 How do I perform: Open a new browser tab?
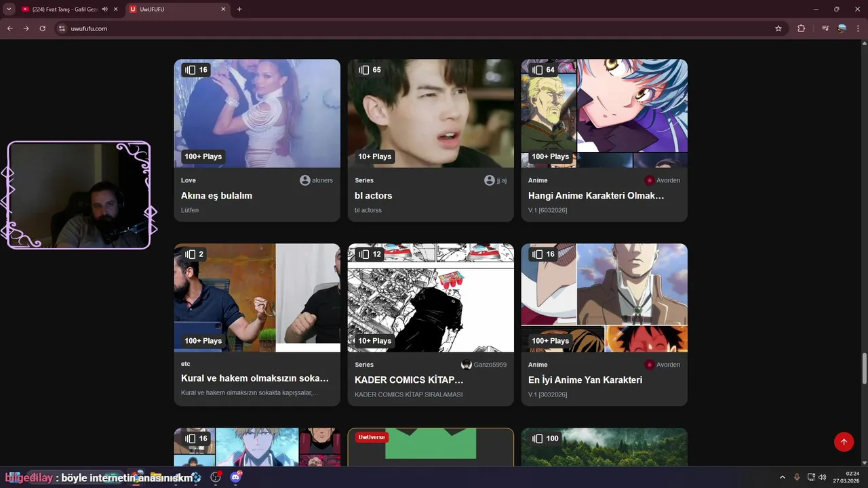(x=239, y=9)
